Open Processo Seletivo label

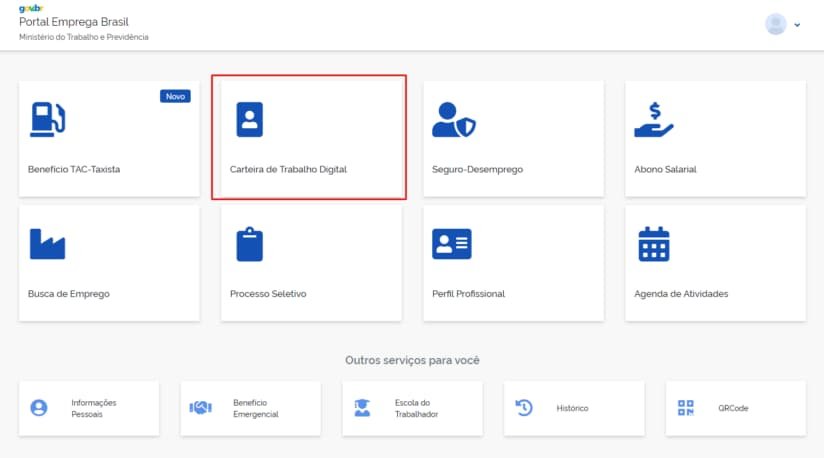tap(268, 294)
